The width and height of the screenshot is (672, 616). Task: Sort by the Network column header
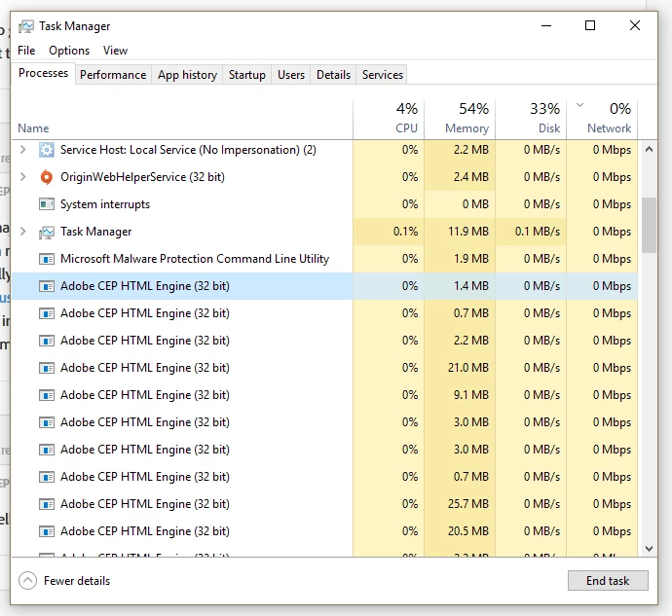(x=602, y=118)
